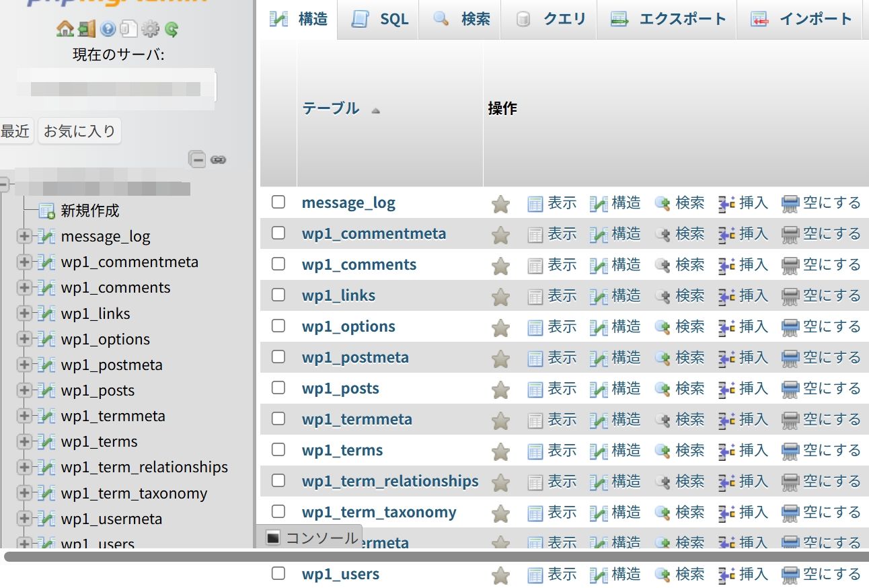Image resolution: width=869 pixels, height=588 pixels.
Task: Favorite the message_log table with star icon
Action: (x=500, y=204)
